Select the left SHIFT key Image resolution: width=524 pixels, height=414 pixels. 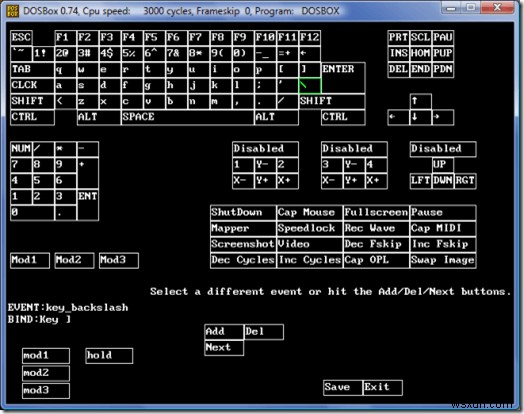point(32,102)
